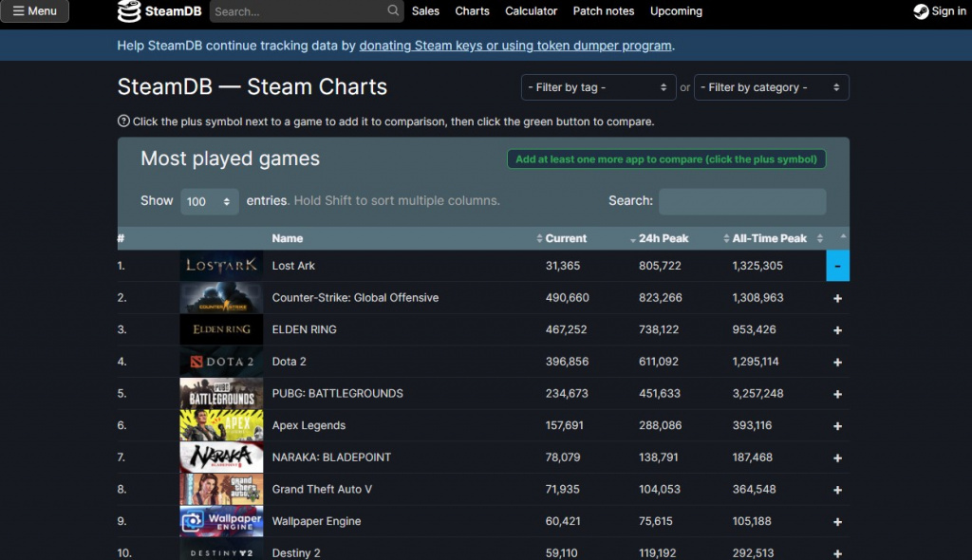The image size is (972, 560).
Task: Open the hamburger Menu button
Action: (35, 11)
